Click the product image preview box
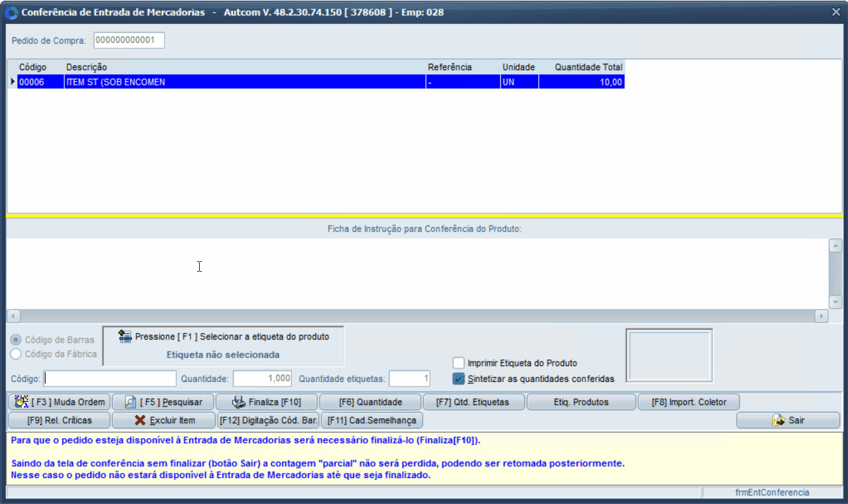The height and width of the screenshot is (504, 848). pyautogui.click(x=669, y=355)
